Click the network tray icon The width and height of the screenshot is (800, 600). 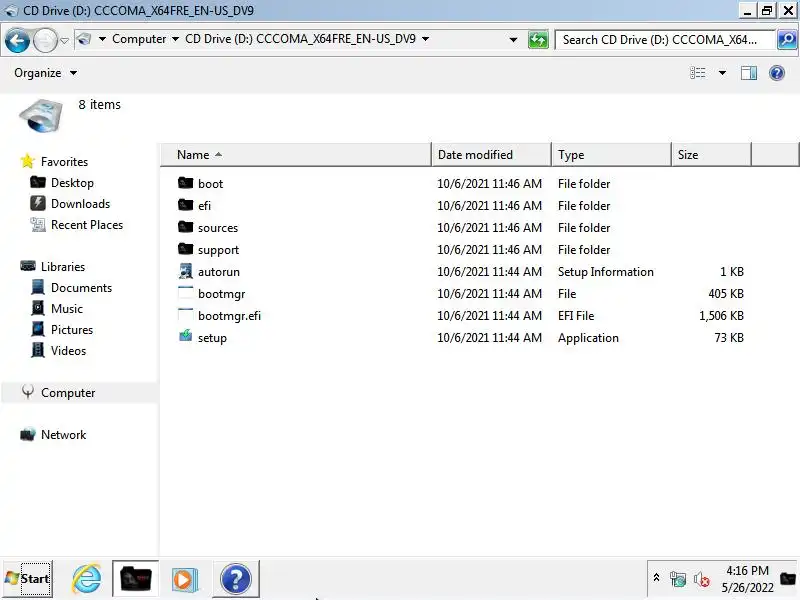pos(678,579)
